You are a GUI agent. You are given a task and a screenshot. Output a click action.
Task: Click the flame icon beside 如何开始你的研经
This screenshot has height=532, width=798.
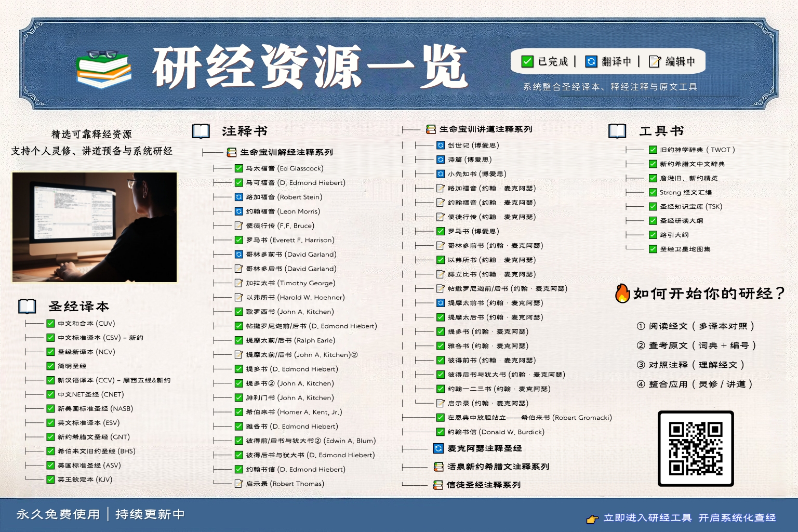[622, 294]
